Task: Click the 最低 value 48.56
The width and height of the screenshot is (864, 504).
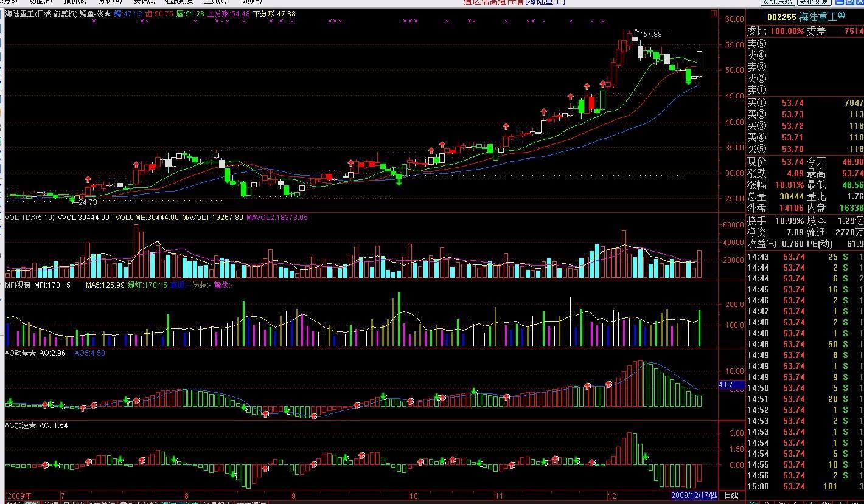Action: 852,185
